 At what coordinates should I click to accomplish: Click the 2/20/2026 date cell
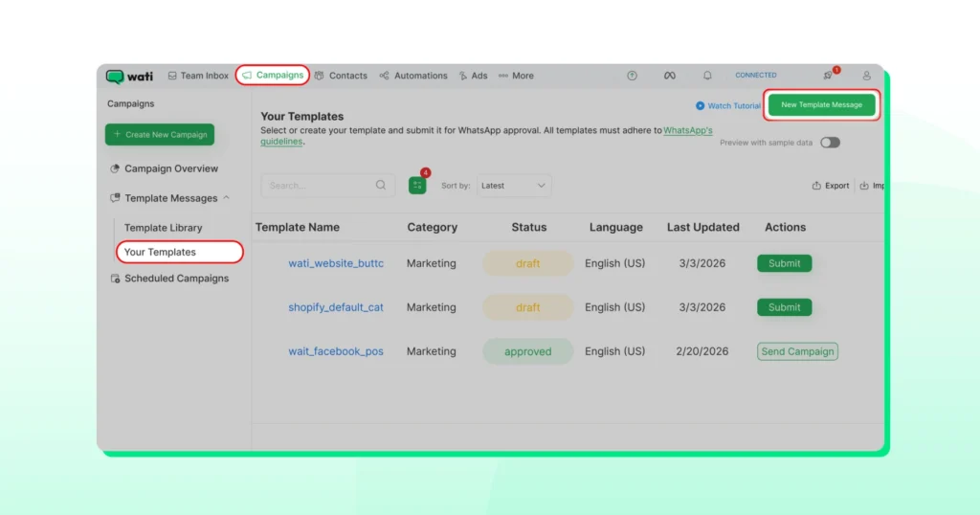point(702,351)
